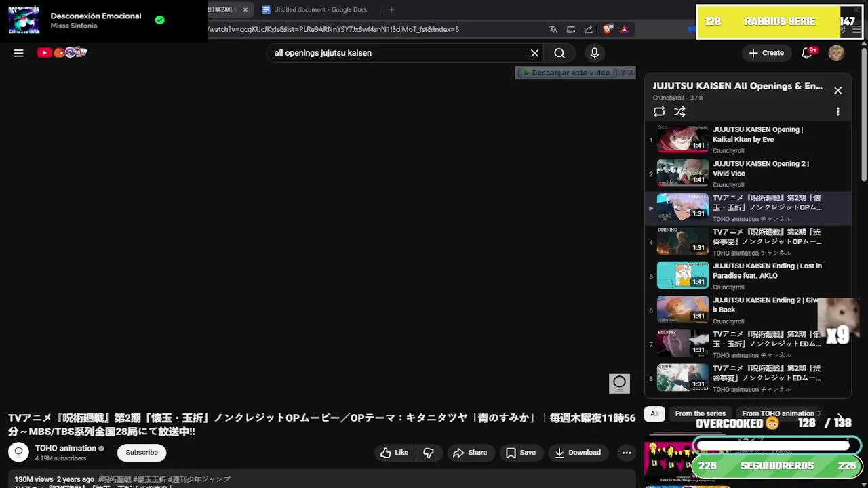Click the cast/install icon in address bar
Screen dimensions: 868x488
[571, 29]
